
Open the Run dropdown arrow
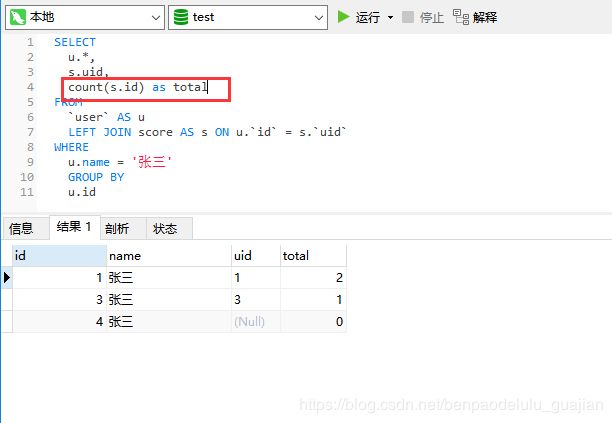point(390,18)
